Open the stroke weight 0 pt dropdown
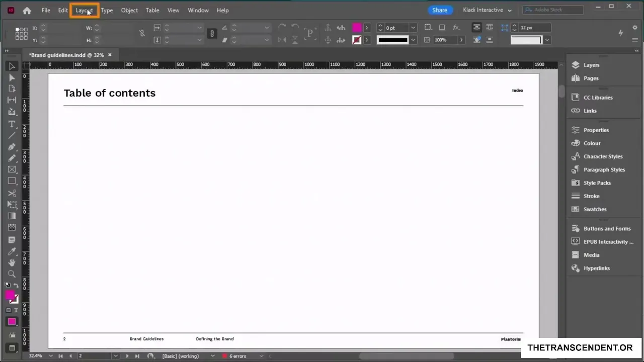 413,28
